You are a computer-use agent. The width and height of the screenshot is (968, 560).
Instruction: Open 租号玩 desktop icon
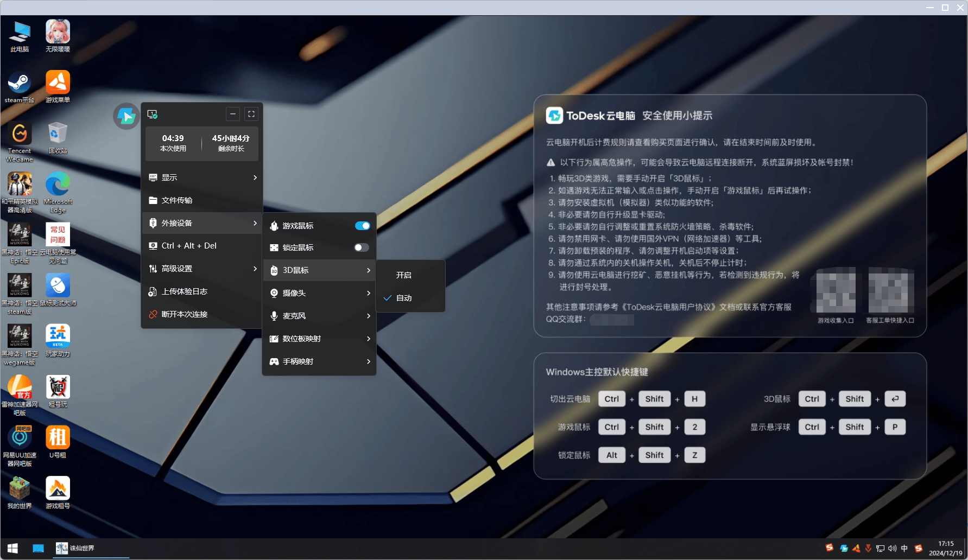(x=58, y=392)
